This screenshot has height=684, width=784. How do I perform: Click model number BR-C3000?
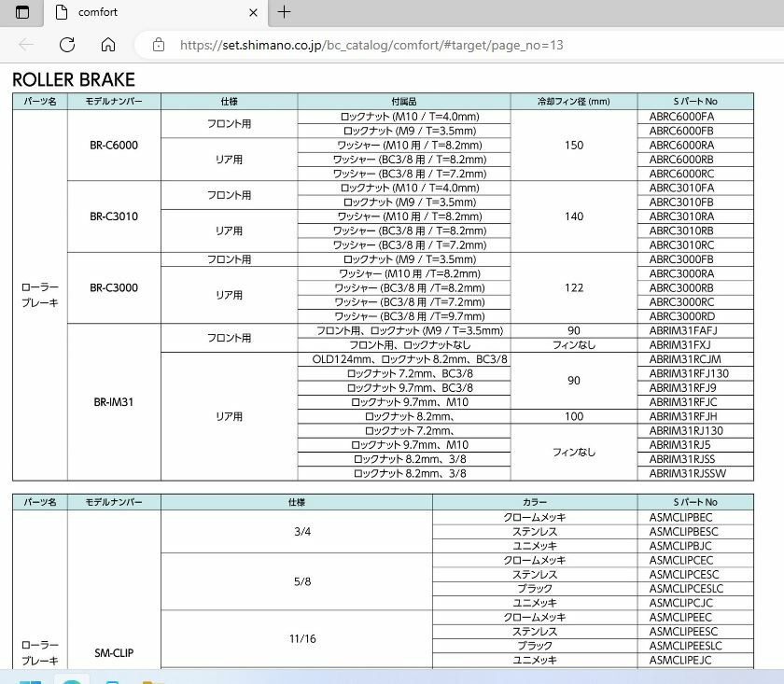coord(114,288)
